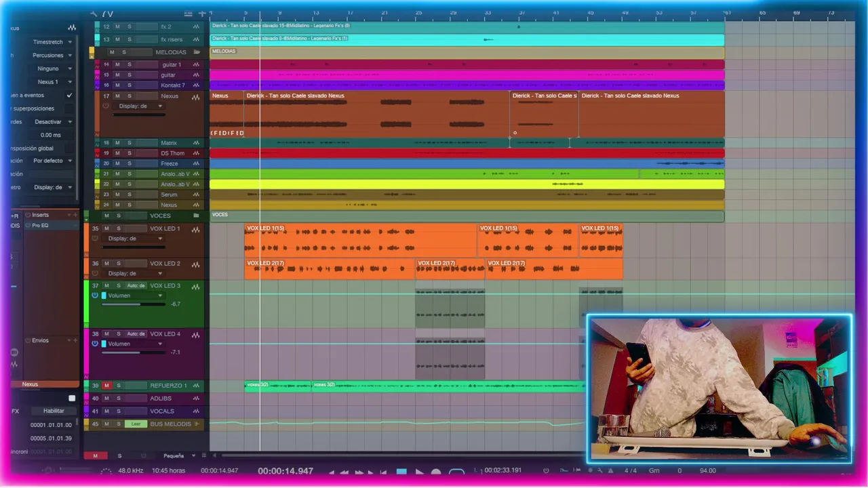The image size is (868, 488).
Task: Mute the VOX LED 3 track
Action: (106, 286)
